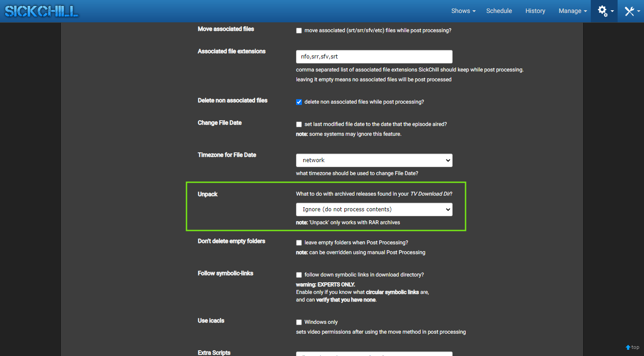This screenshot has width=644, height=356.
Task: Open the Timezone for File Date dropdown
Action: click(374, 160)
